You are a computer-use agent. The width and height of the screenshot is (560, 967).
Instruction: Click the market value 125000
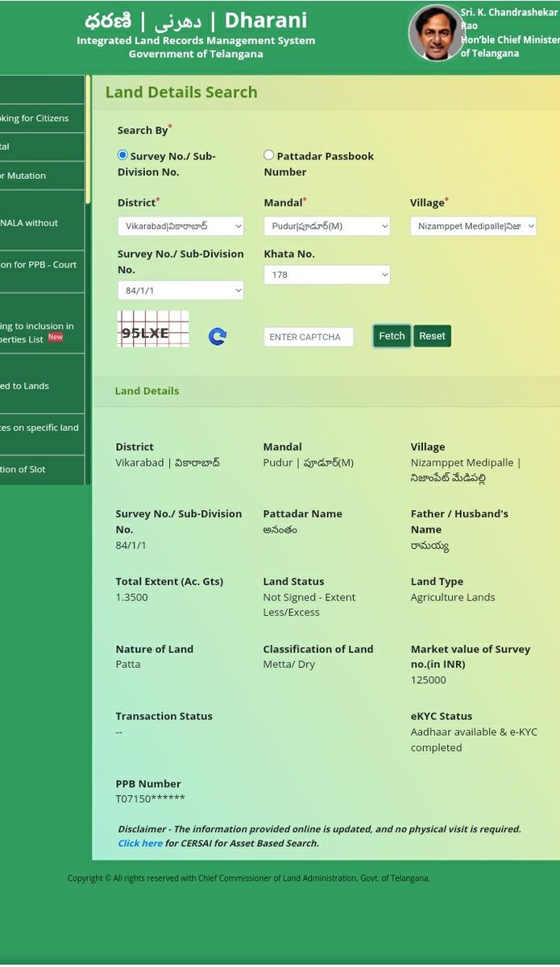pyautogui.click(x=428, y=680)
